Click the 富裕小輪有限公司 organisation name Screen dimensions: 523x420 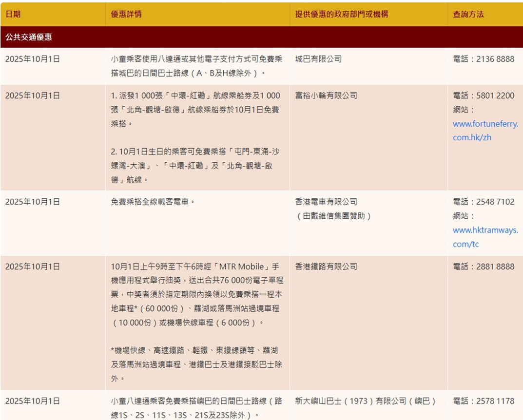(x=326, y=95)
